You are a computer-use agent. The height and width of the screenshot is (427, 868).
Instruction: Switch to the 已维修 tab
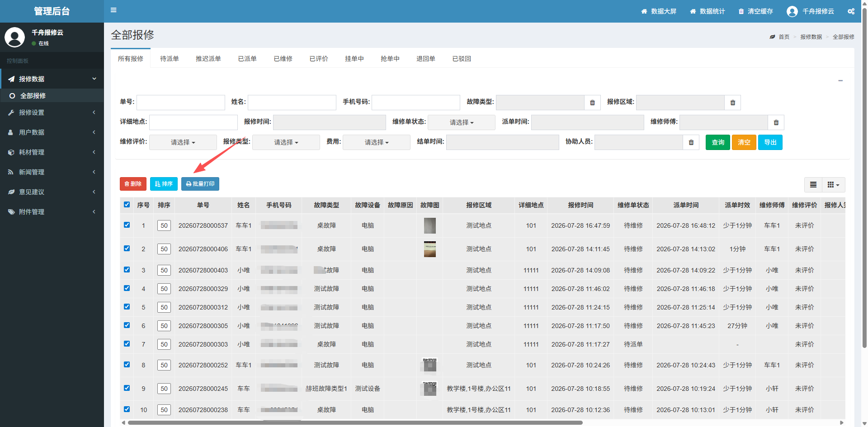[283, 59]
